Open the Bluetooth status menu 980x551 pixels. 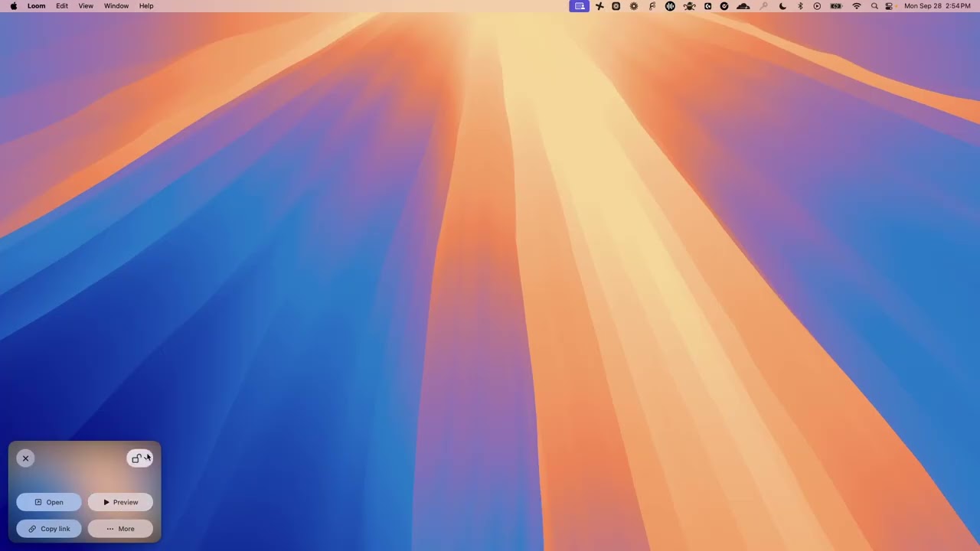(x=800, y=6)
